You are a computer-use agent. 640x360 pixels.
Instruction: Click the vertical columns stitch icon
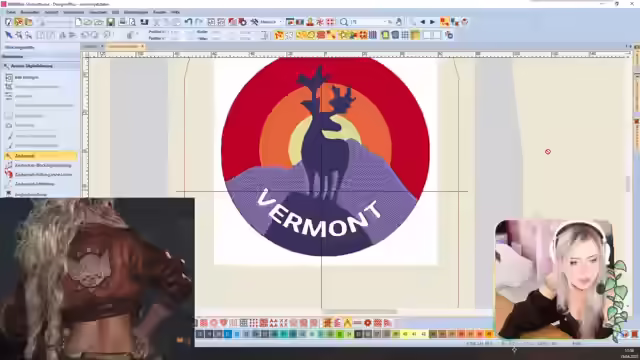tap(373, 35)
